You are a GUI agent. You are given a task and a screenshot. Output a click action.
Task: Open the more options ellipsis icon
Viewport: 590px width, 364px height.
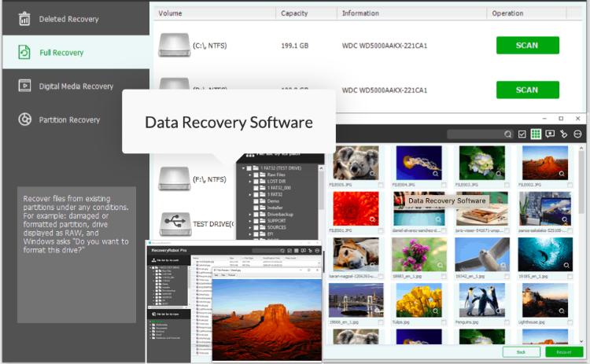(x=577, y=134)
